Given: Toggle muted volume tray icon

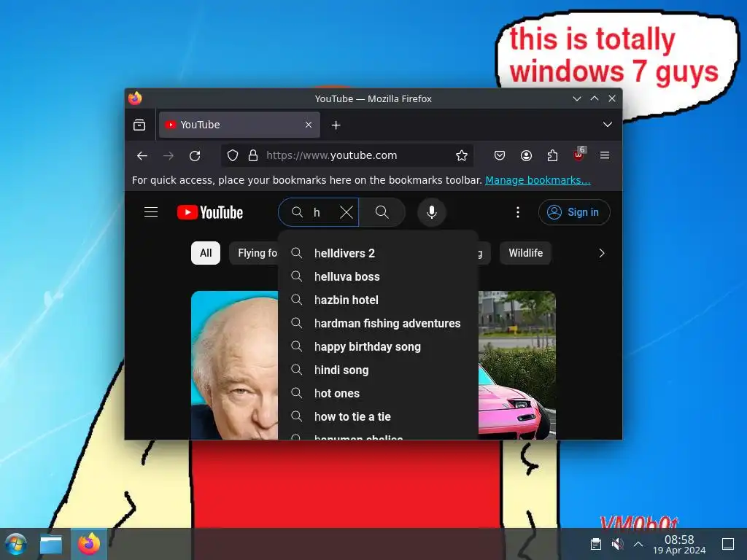Looking at the screenshot, I should (617, 544).
